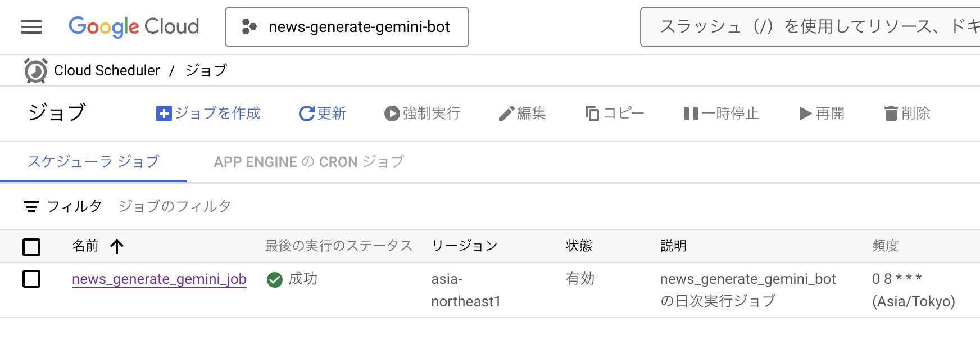Viewport: 980px width, 344px height.
Task: Select the スケジューラ ジョブ tab
Action: pyautogui.click(x=93, y=162)
